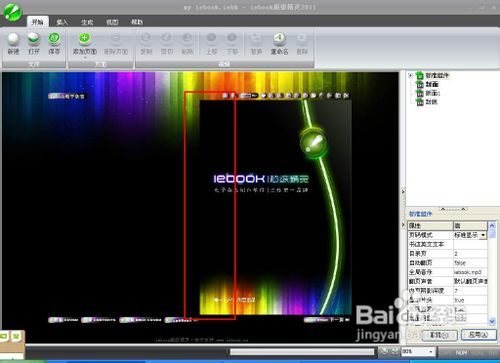This screenshot has height=363, width=500.
Task: Click the 打开 (Open) ribbon icon
Action: [x=34, y=44]
